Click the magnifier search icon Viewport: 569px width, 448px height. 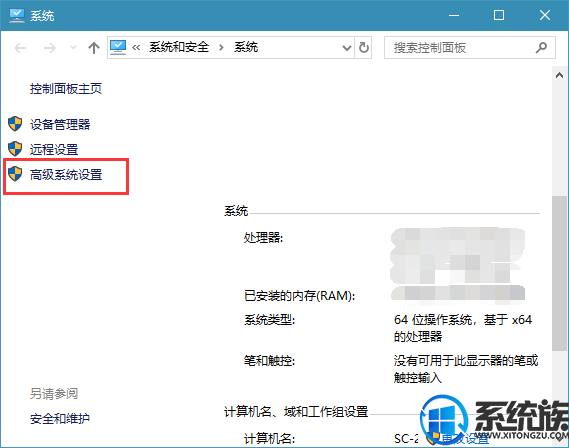[x=541, y=48]
